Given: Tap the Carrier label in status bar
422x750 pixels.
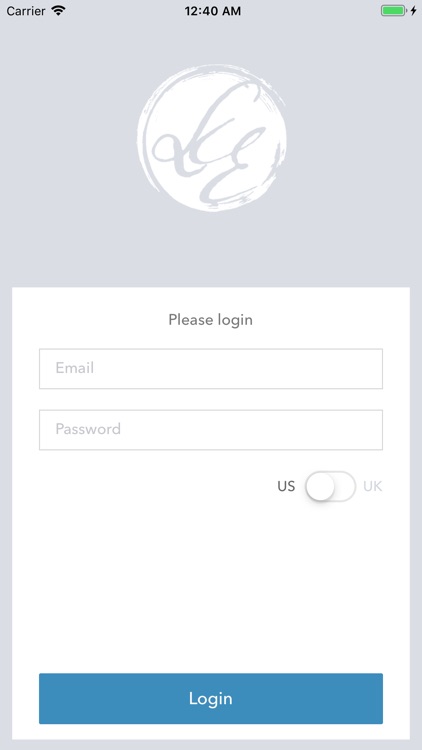Looking at the screenshot, I should point(26,11).
